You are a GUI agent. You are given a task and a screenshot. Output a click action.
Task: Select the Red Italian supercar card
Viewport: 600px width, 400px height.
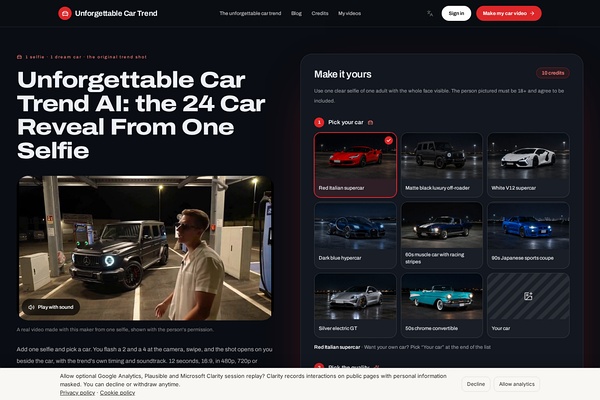(x=355, y=165)
